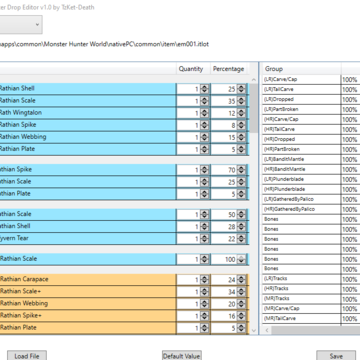Select the (HR)Dropped group row

(x=301, y=139)
